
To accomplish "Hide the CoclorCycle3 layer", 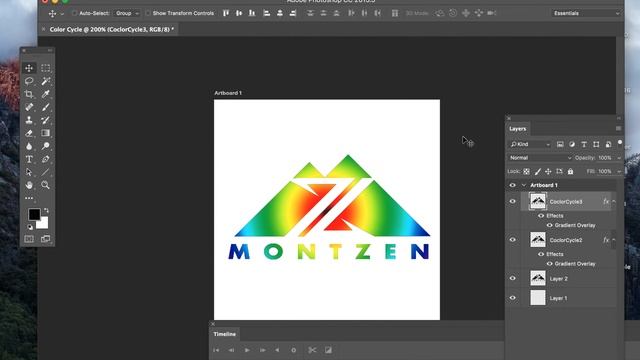I will [513, 202].
